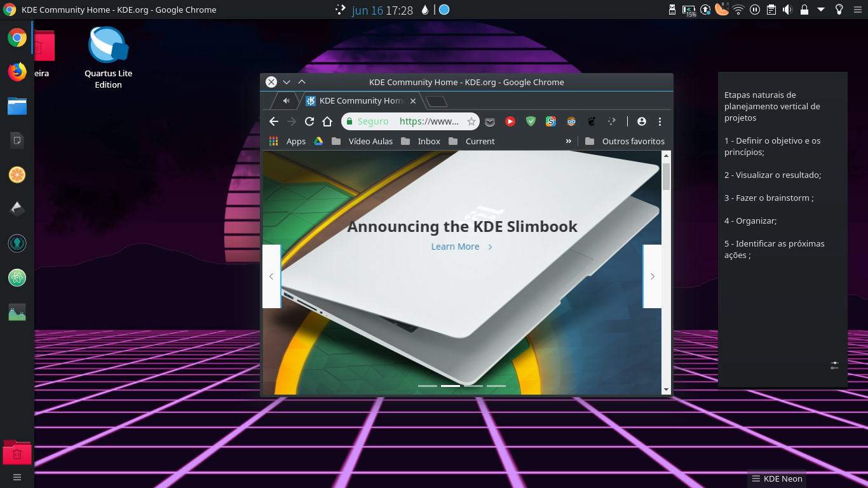
Task: Open the Chrome three-dot menu
Action: pos(660,121)
